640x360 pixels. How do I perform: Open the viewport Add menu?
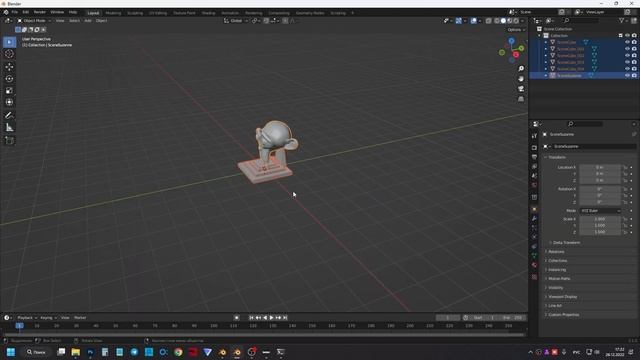click(88, 20)
